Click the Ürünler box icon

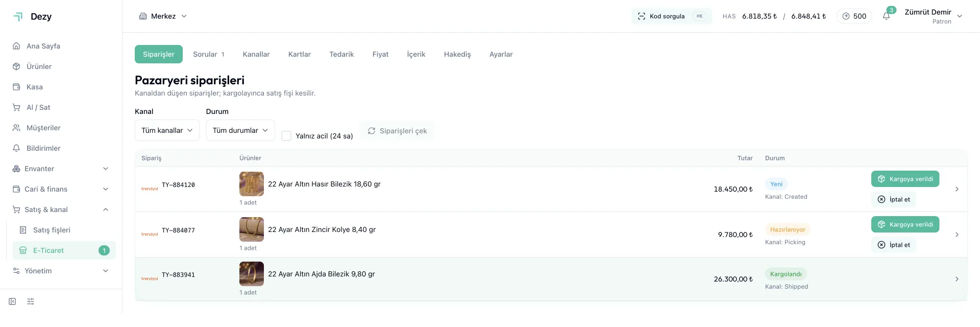tap(16, 66)
